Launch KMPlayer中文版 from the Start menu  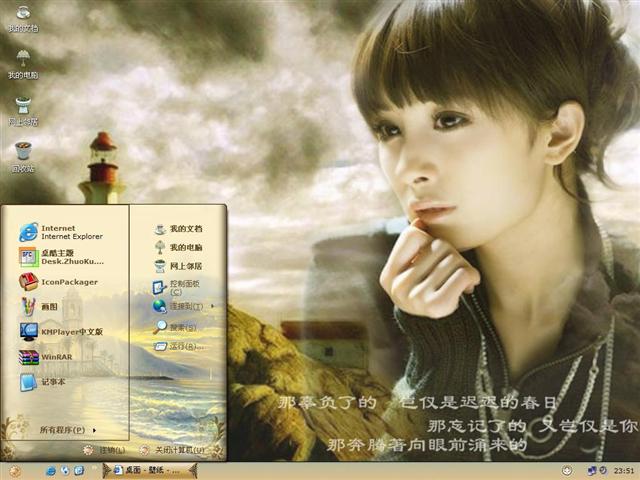click(61, 332)
